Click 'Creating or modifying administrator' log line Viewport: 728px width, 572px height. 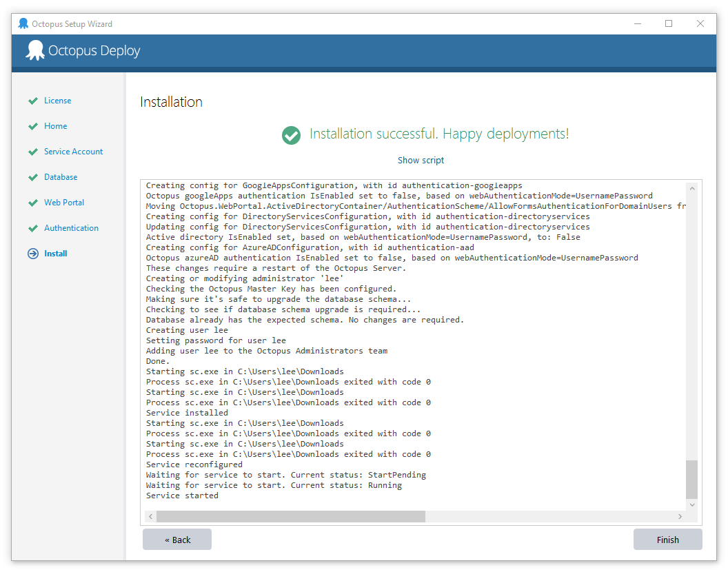245,278
